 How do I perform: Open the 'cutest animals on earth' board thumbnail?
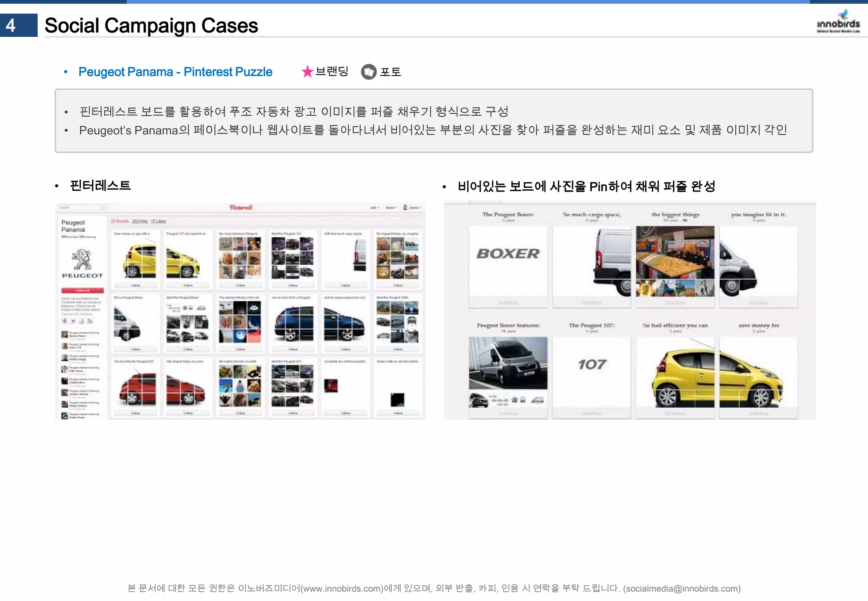point(240,386)
